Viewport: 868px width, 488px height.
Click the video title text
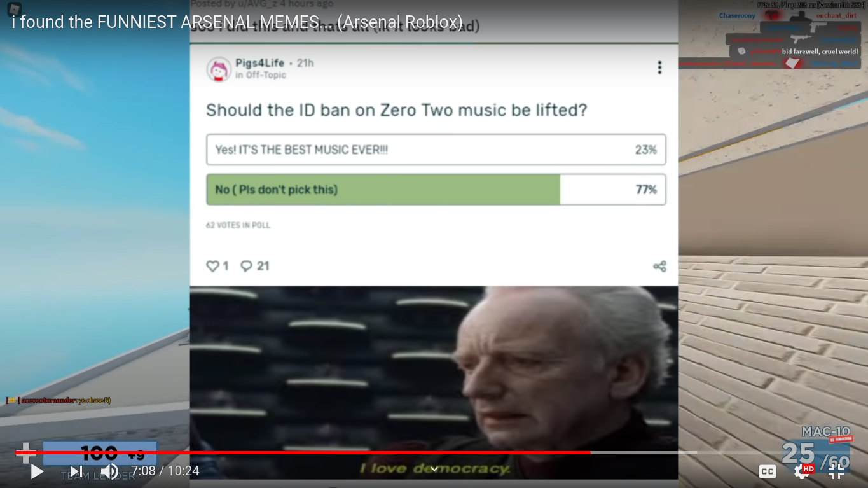coord(237,22)
